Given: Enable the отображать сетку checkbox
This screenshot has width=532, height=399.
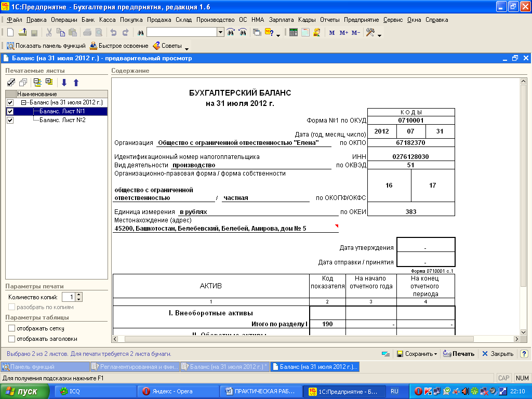Looking at the screenshot, I should 11,328.
